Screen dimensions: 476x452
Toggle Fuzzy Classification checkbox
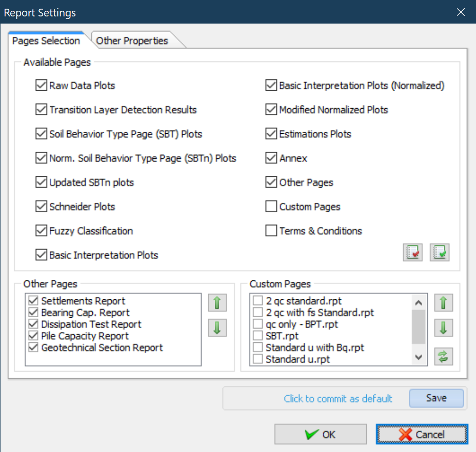[x=42, y=231]
